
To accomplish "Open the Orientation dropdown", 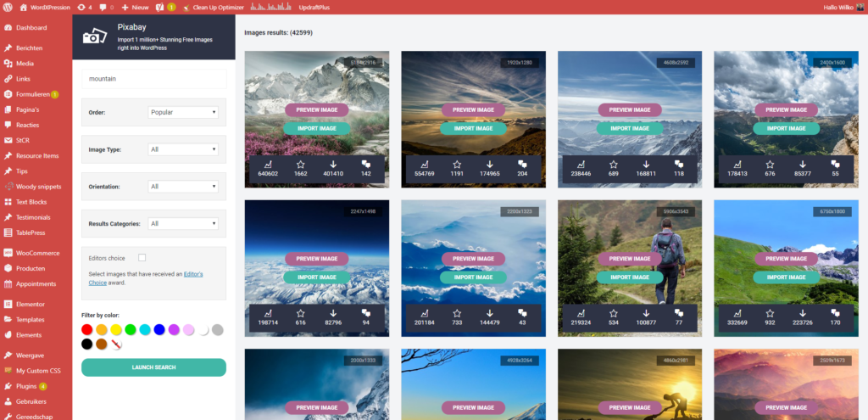I will (183, 187).
